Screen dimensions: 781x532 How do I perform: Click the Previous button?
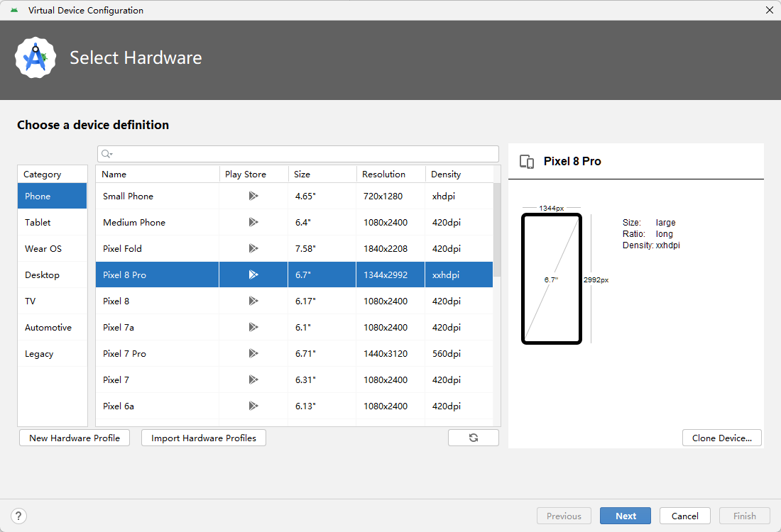click(x=564, y=516)
